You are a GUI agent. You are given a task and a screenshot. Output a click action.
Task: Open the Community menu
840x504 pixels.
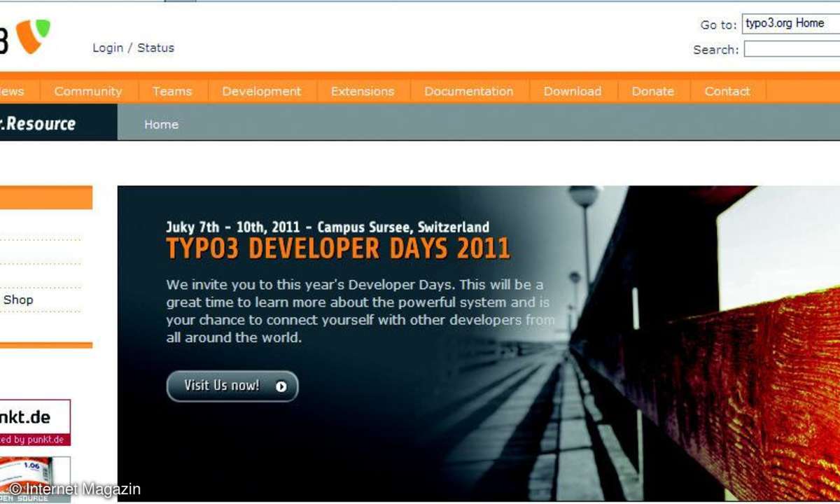coord(88,91)
